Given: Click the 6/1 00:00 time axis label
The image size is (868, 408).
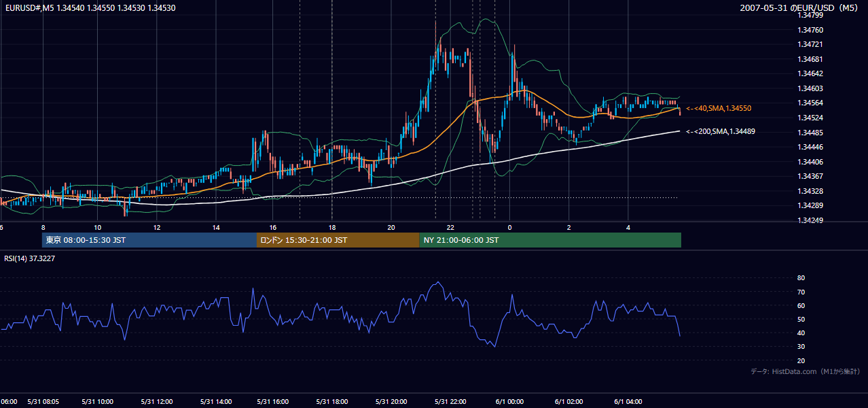Looking at the screenshot, I should point(510,401).
